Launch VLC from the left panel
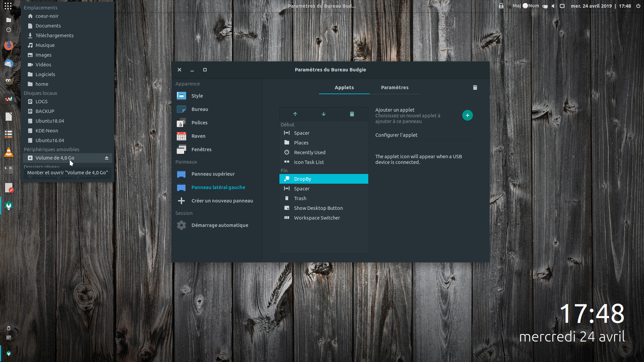 point(9,153)
